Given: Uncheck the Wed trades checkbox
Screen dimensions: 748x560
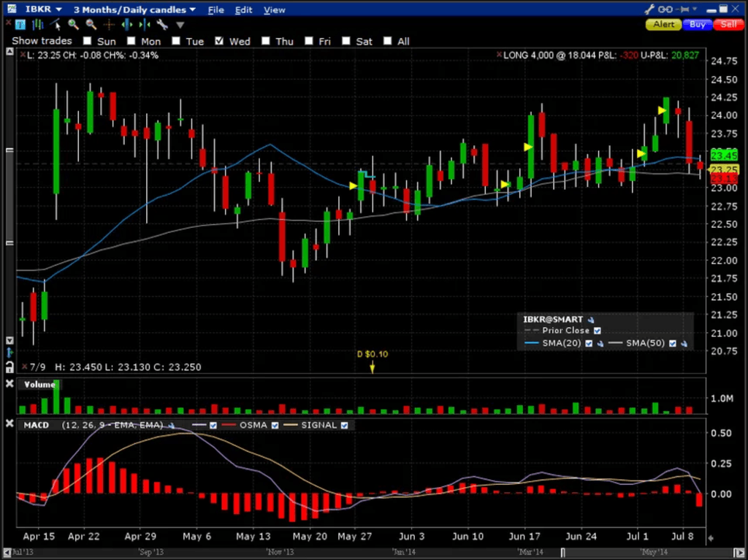Looking at the screenshot, I should pyautogui.click(x=220, y=41).
